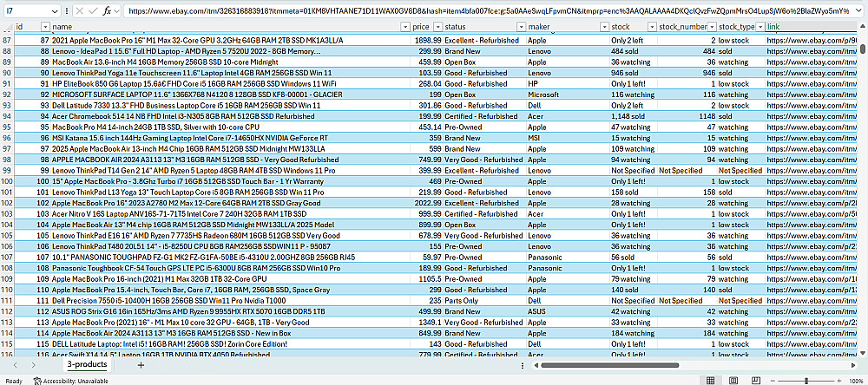Open the stock column filter dropdown
Viewport: 868px width, 385px height.
click(x=652, y=27)
